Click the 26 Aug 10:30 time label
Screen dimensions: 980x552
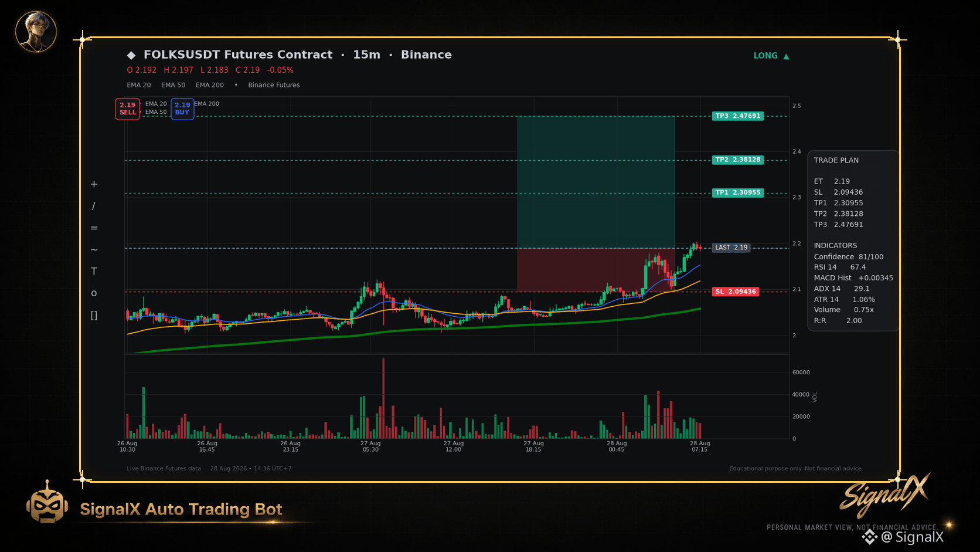click(127, 446)
